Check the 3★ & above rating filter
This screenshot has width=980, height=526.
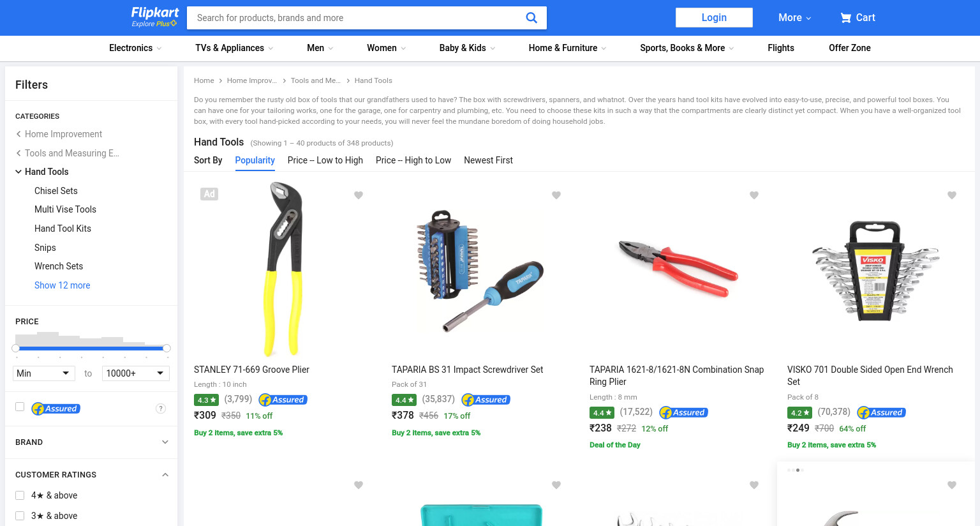click(x=20, y=516)
